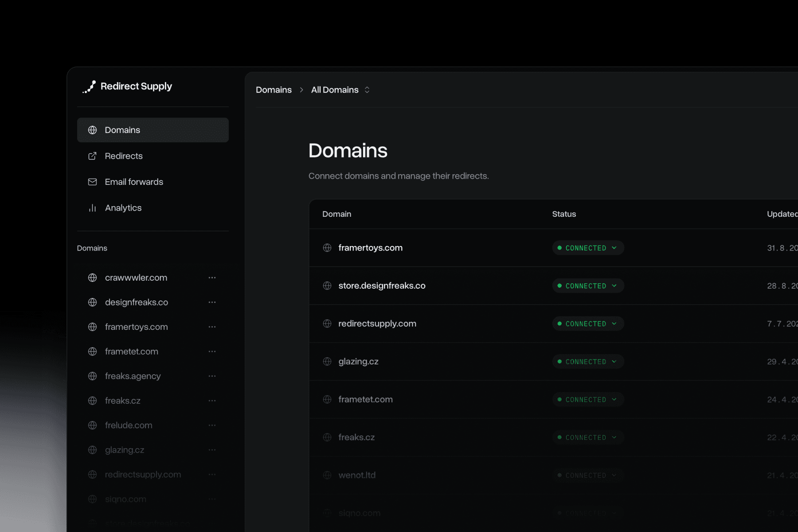The image size is (798, 532).
Task: Open the All Domains breadcrumb dropdown
Action: coord(340,90)
